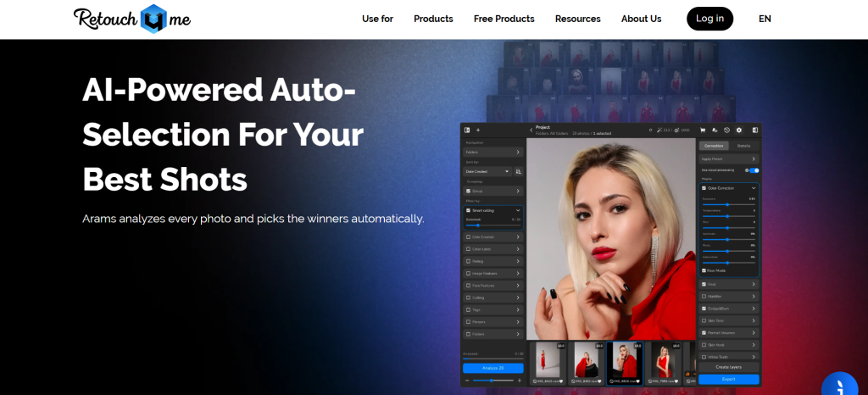Uncheck the Color Correction checkbox
868x395 pixels.
click(704, 188)
